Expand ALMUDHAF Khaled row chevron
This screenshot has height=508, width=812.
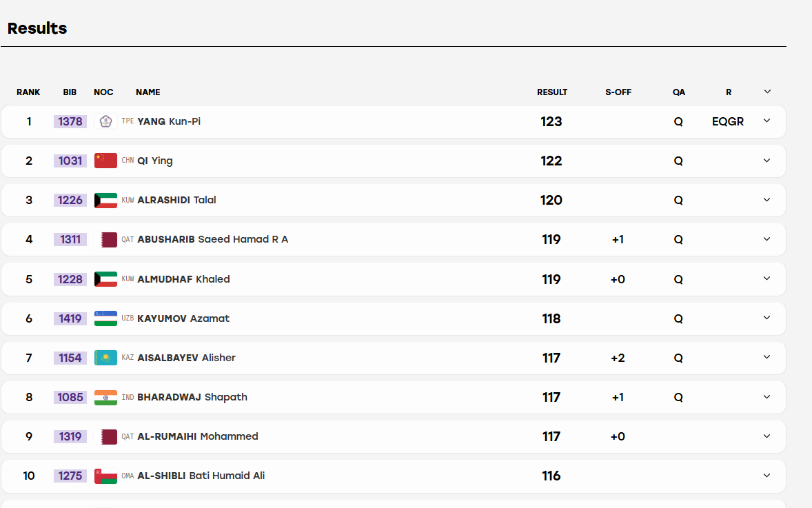[767, 278]
